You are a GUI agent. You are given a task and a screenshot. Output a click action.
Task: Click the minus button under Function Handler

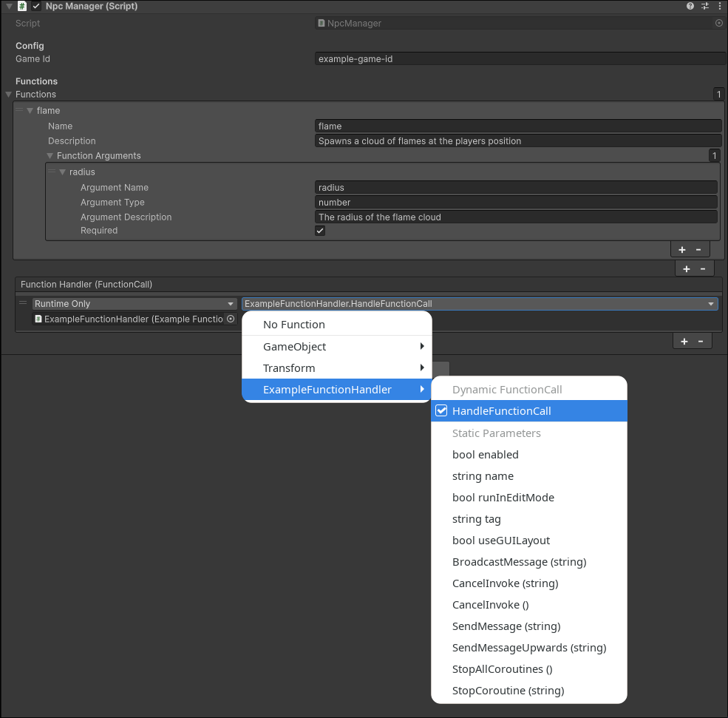pos(702,341)
